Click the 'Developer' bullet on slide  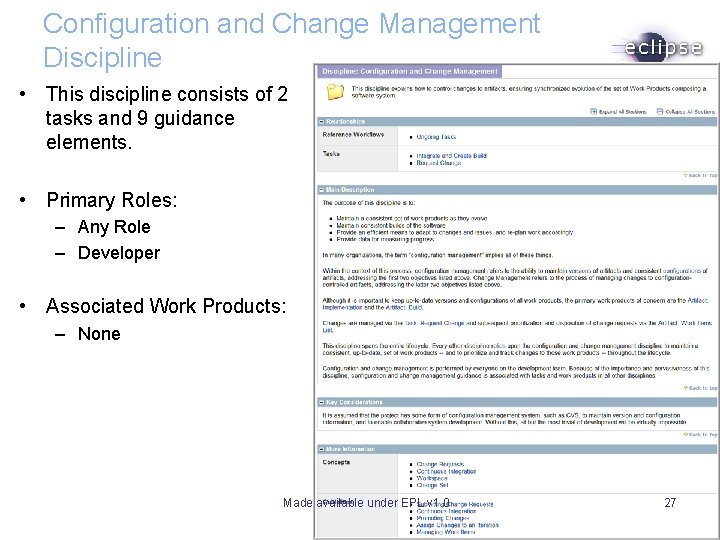point(119,253)
